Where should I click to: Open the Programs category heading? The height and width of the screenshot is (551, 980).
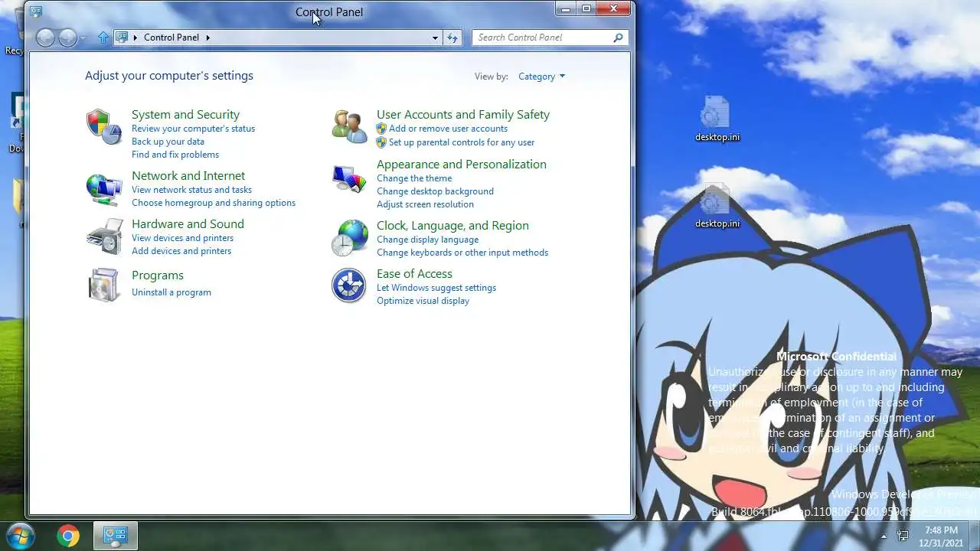158,275
